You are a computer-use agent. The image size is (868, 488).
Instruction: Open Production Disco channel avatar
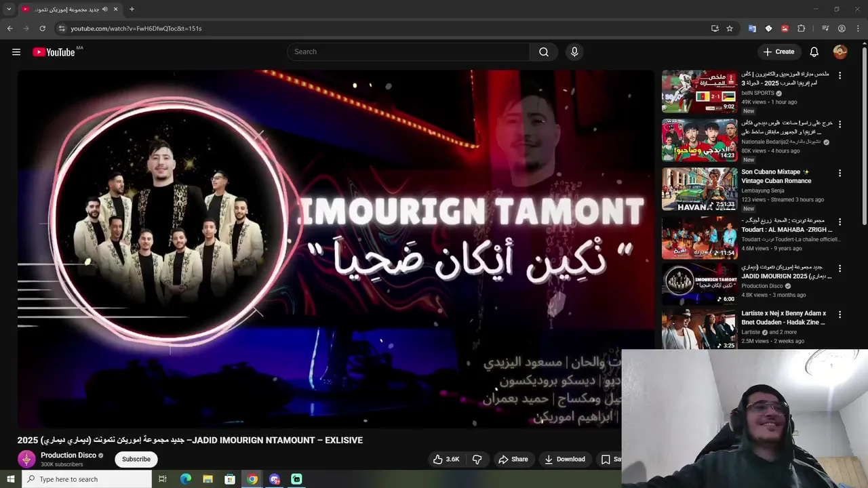point(26,459)
